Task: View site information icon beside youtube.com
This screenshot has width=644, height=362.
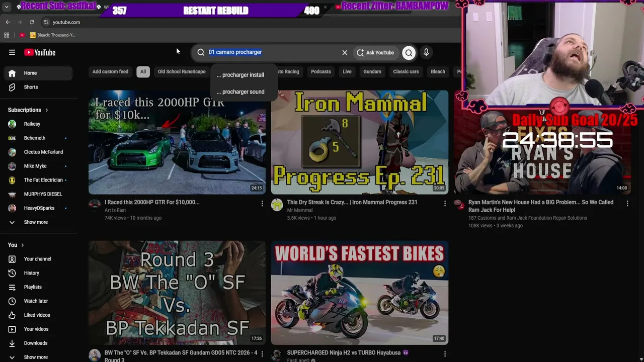Action: (x=46, y=22)
